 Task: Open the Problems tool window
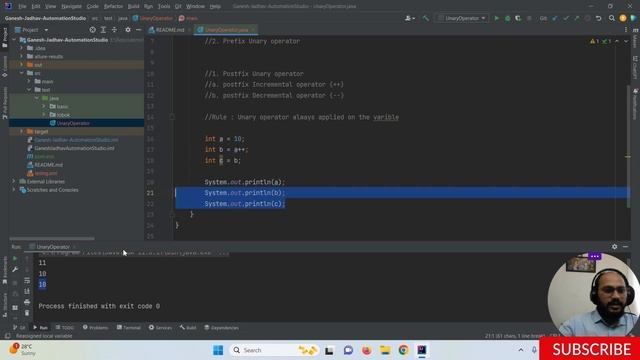[96, 327]
